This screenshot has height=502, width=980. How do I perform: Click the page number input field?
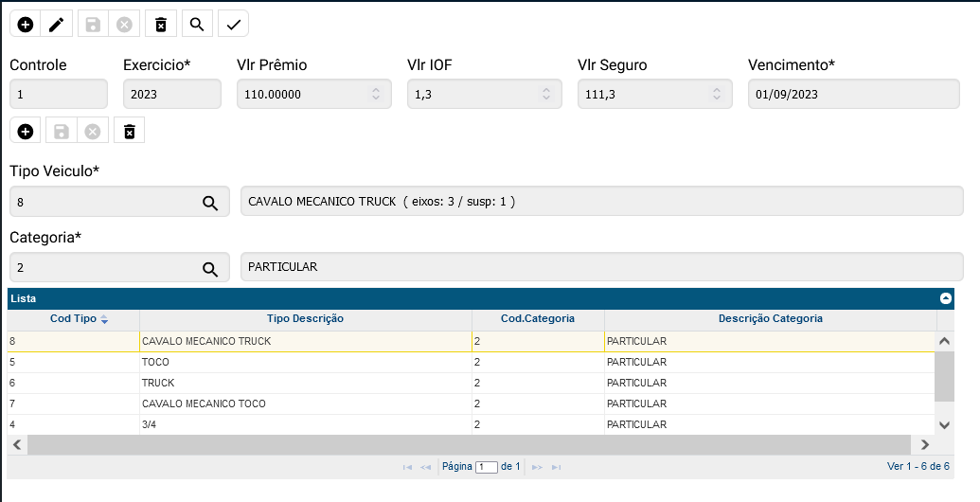[x=487, y=467]
